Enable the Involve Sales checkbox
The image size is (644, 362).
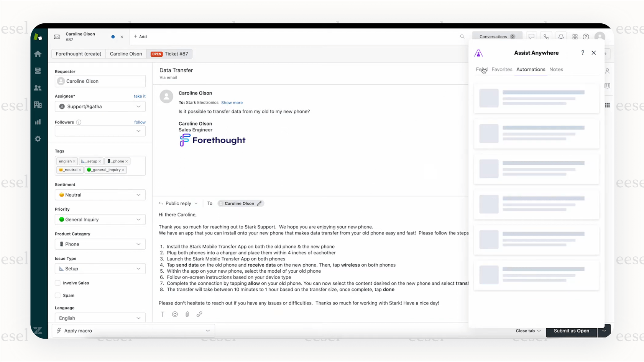click(x=58, y=283)
